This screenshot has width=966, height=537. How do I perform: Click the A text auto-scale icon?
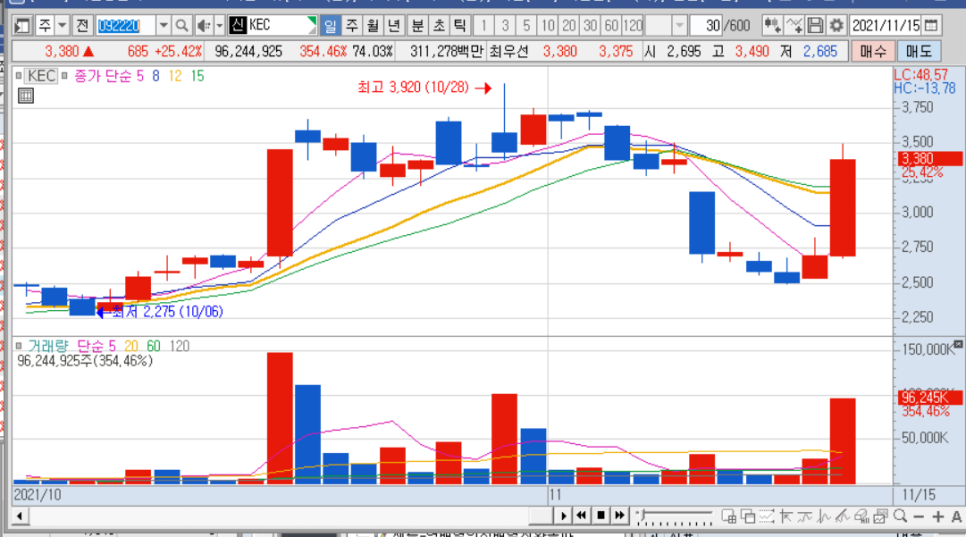click(957, 517)
